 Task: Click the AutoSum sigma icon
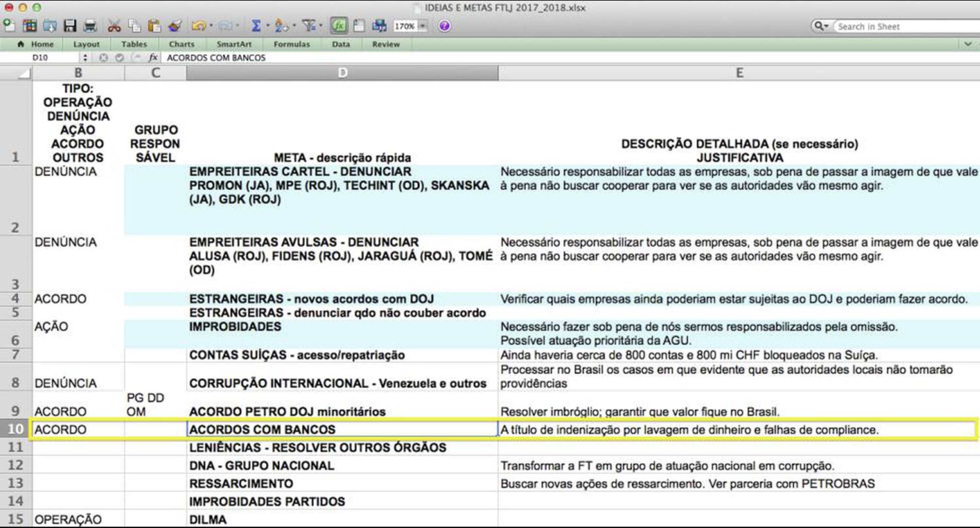256,26
